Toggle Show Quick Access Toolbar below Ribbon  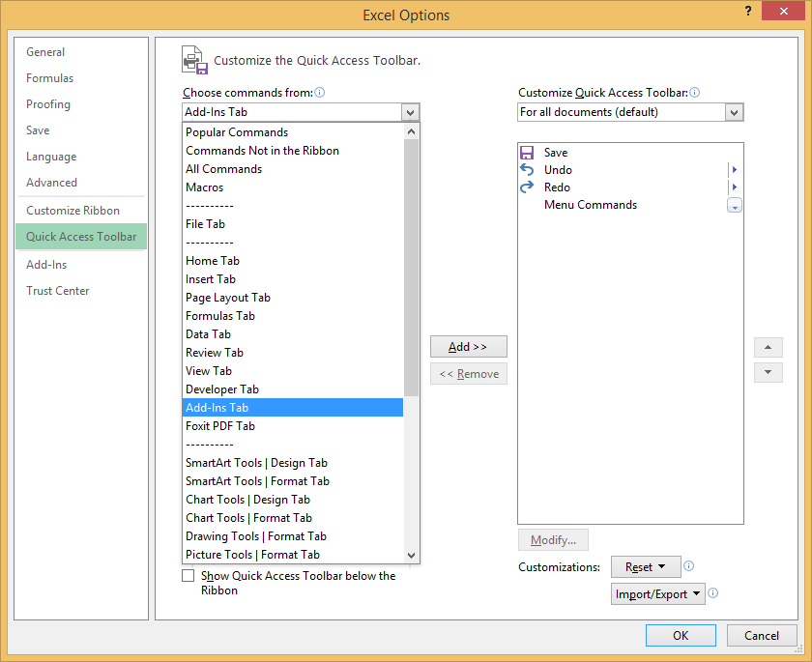188,576
